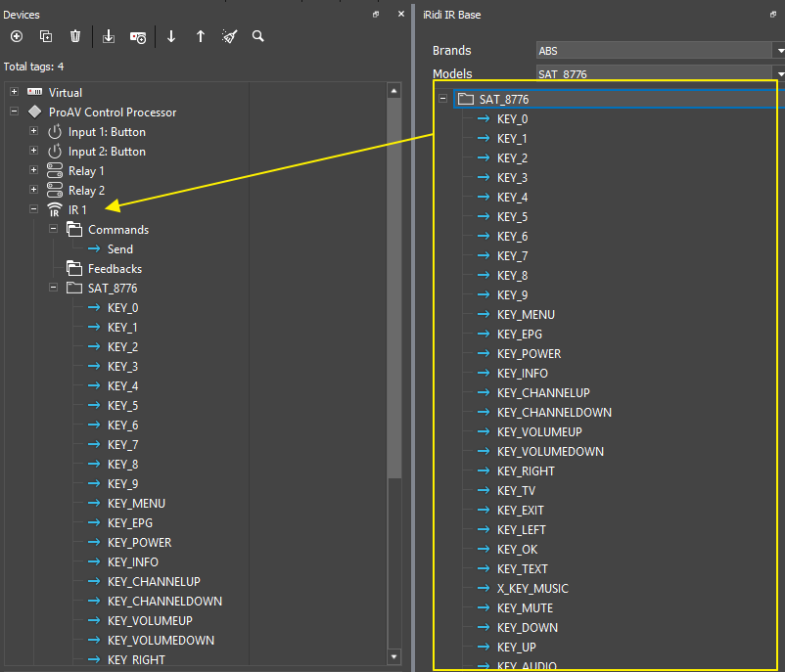This screenshot has width=785, height=672.
Task: Expand the Virtual tree node
Action: [x=13, y=92]
